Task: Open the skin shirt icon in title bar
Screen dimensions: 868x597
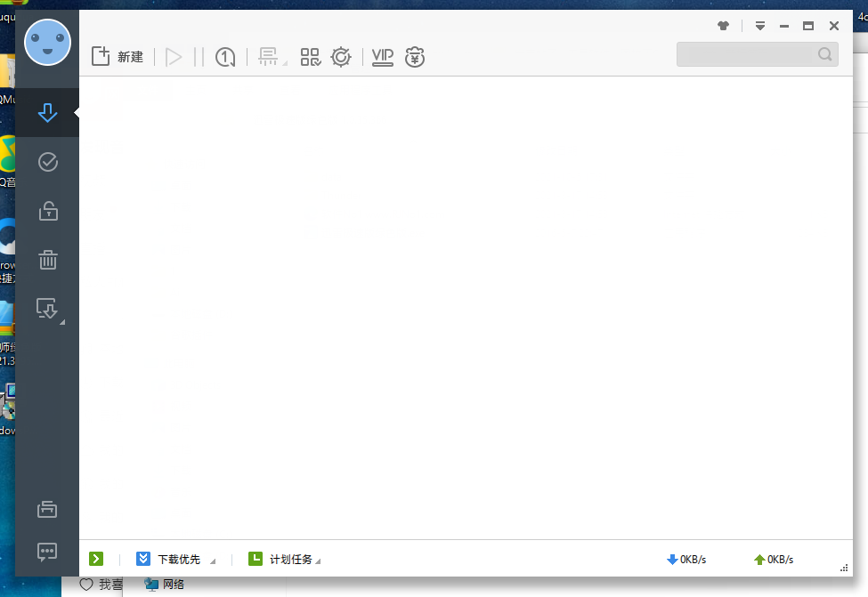Action: point(723,26)
